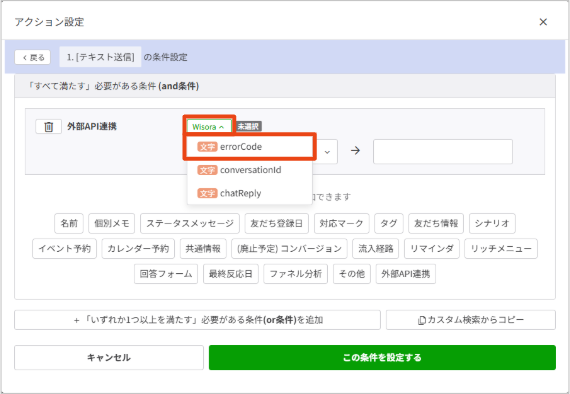Add the 対応マーク condition
This screenshot has width=570, height=394.
click(x=341, y=223)
